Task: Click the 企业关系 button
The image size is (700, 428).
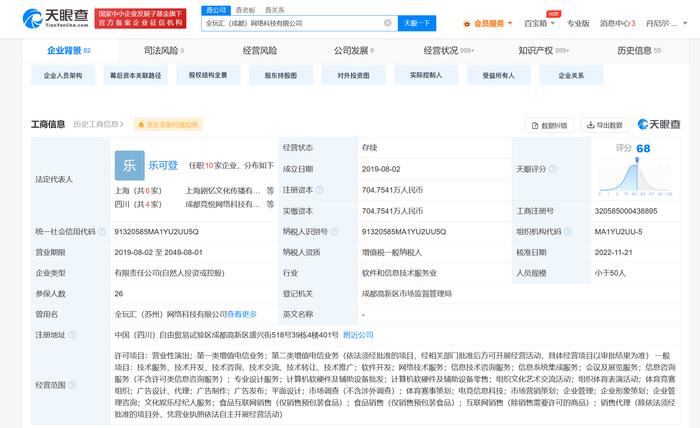Action: tap(571, 75)
